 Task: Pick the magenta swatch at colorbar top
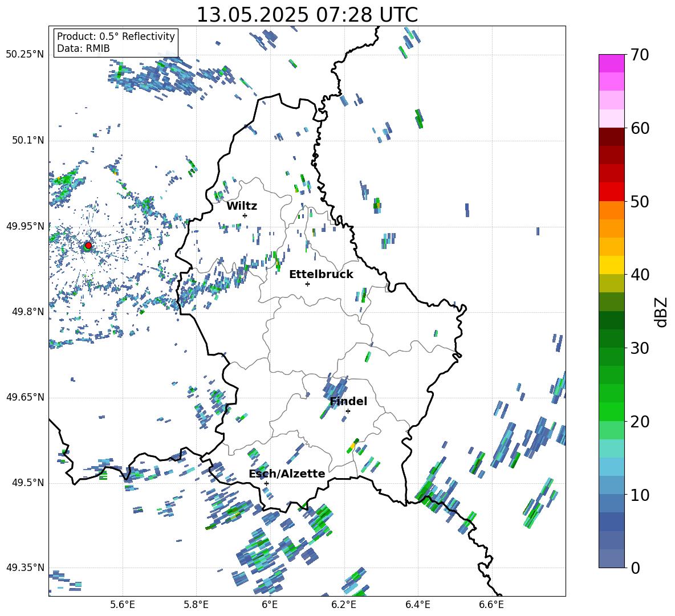click(612, 63)
